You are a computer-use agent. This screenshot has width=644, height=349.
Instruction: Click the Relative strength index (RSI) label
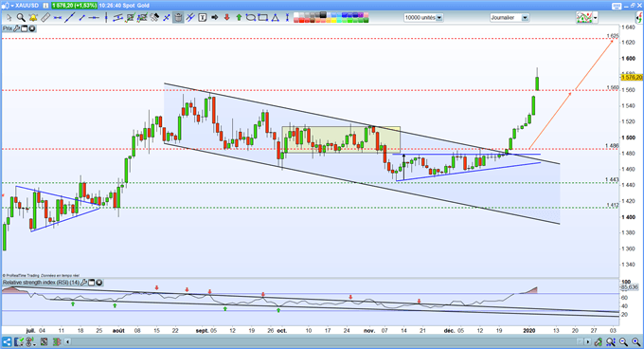41,283
